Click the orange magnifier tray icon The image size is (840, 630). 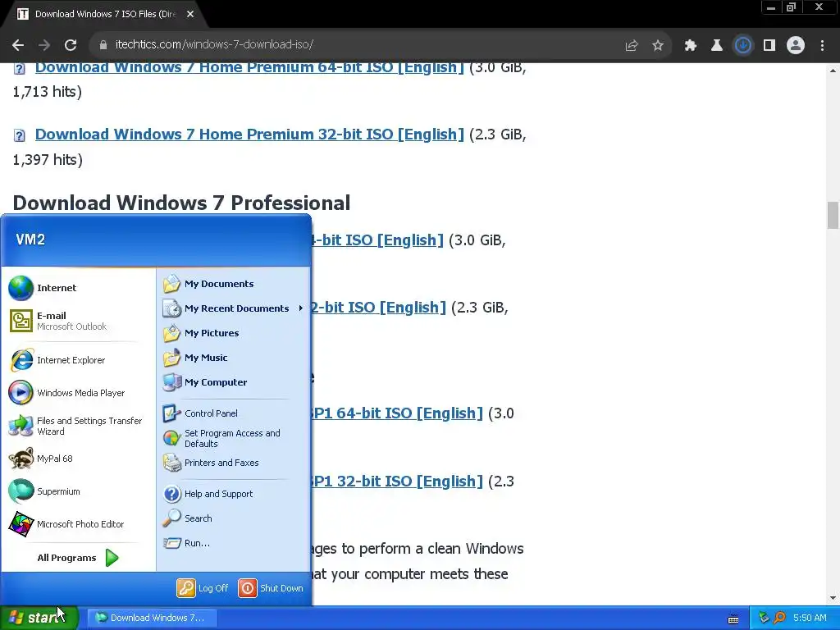coord(779,618)
